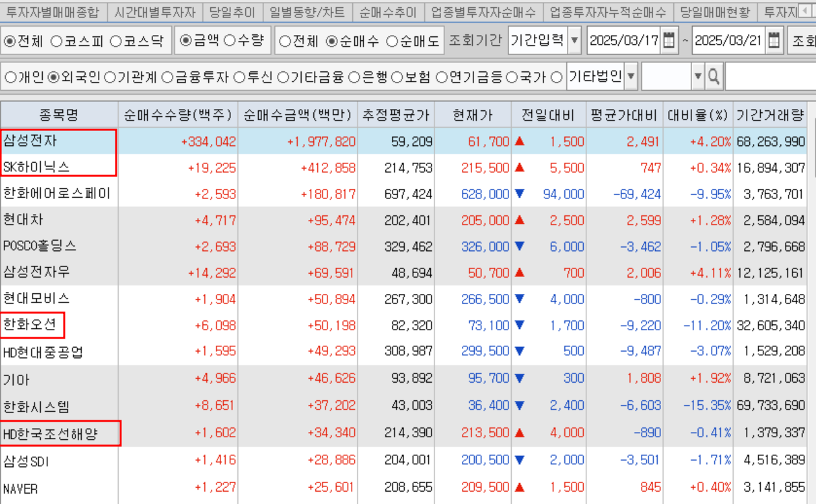Choose the 순매도 net sell option
Screen dimensions: 816x504
pos(392,42)
